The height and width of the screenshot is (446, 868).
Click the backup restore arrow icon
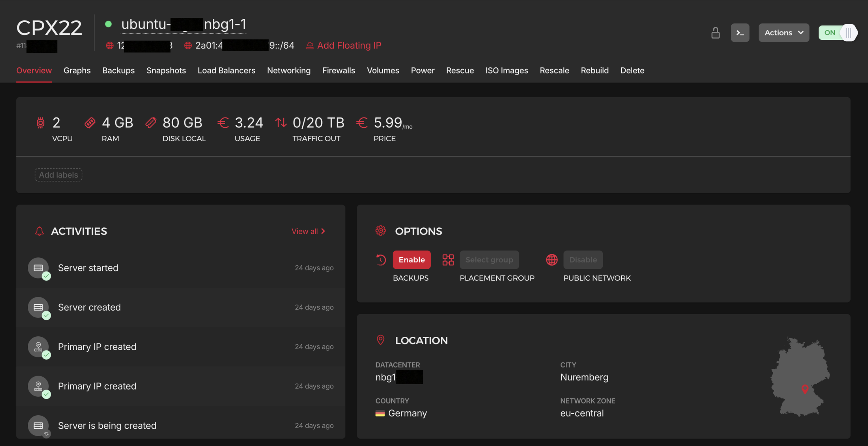pos(381,260)
